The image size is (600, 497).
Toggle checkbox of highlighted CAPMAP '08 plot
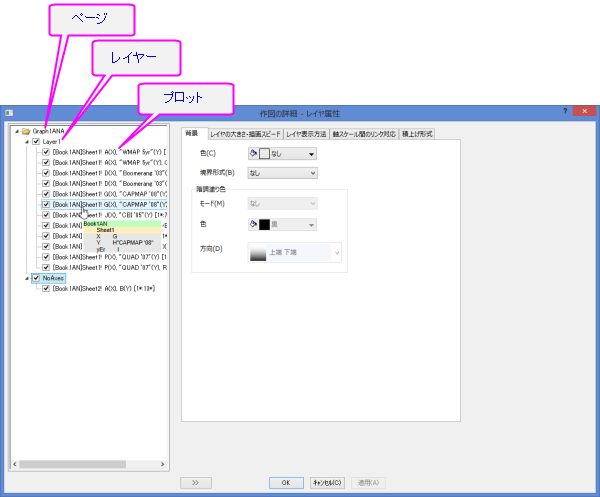click(46, 204)
